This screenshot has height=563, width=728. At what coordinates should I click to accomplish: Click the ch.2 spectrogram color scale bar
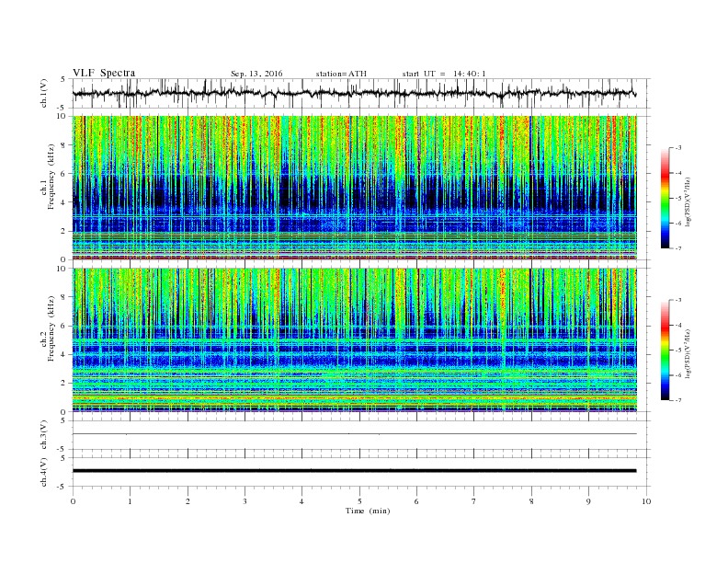(x=665, y=350)
